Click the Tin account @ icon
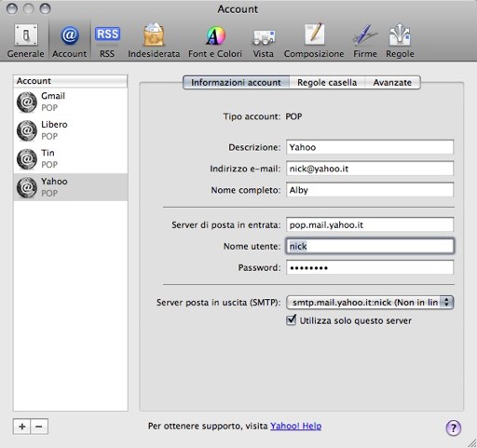 27,159
